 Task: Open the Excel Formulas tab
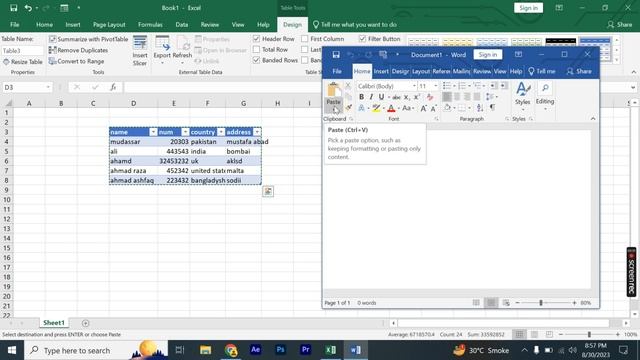pos(150,24)
